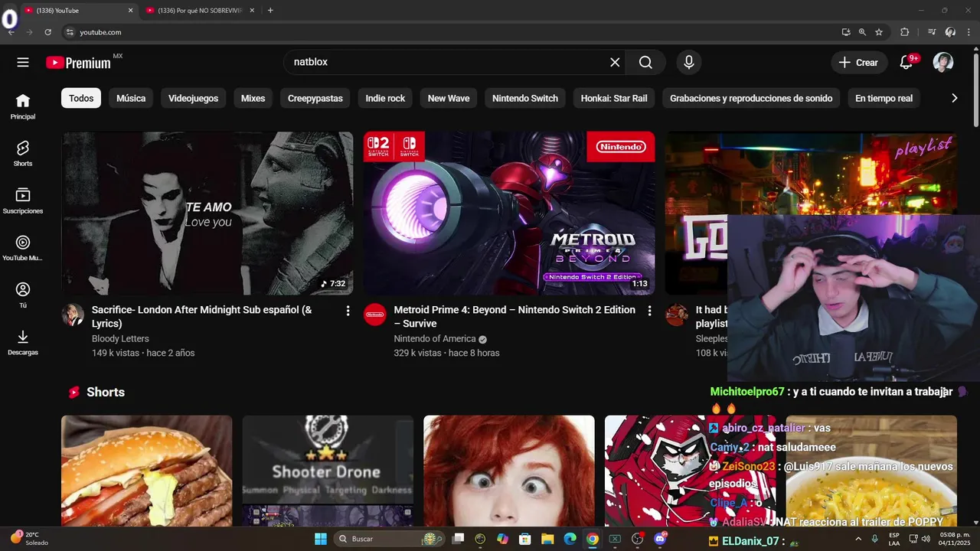Open File Explorer from the taskbar
980x551 pixels.
(x=547, y=539)
